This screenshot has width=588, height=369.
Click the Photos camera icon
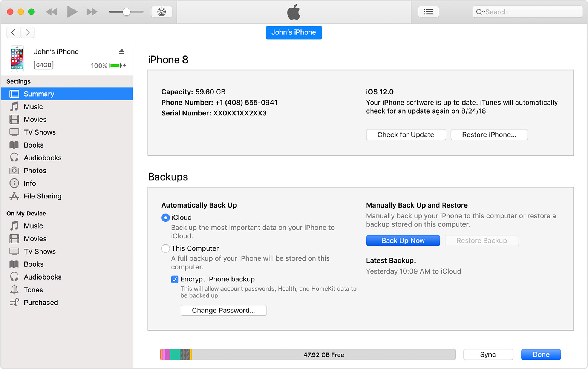pos(14,171)
